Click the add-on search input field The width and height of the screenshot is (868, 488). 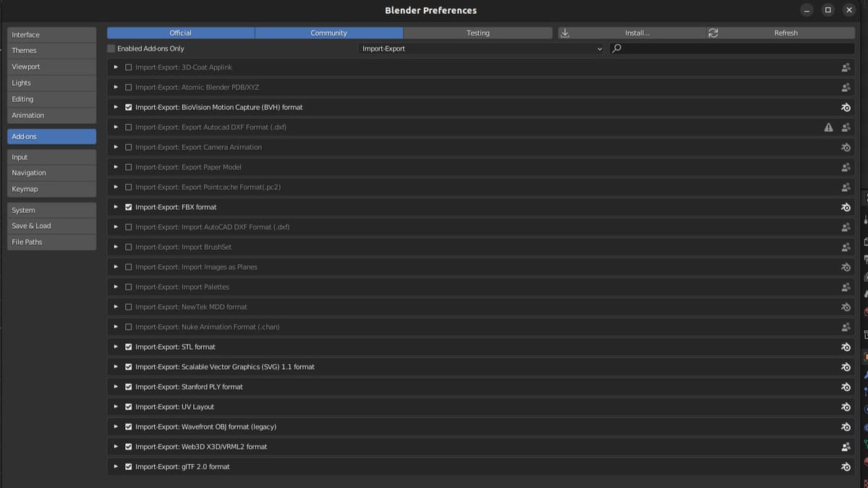click(732, 49)
